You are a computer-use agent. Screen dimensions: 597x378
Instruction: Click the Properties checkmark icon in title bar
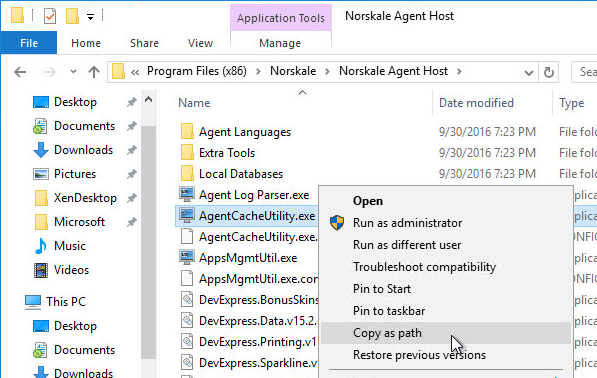(x=50, y=16)
